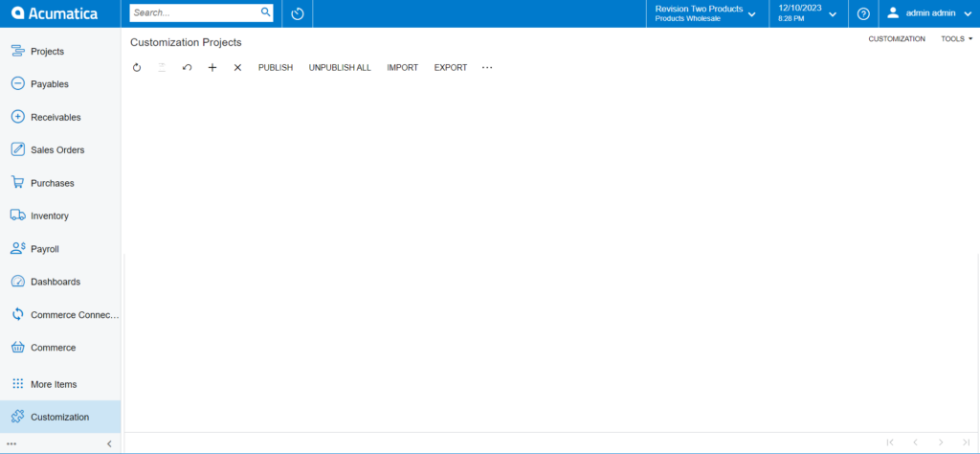Open the Receivables workspace icon
The height and width of the screenshot is (454, 980).
coord(17,117)
